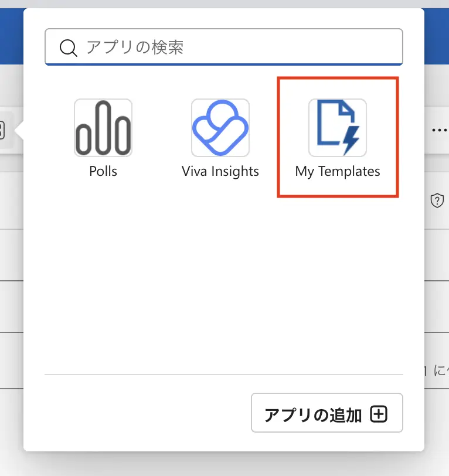Open the three-dot more options menu
449x476 pixels.
pyautogui.click(x=439, y=130)
